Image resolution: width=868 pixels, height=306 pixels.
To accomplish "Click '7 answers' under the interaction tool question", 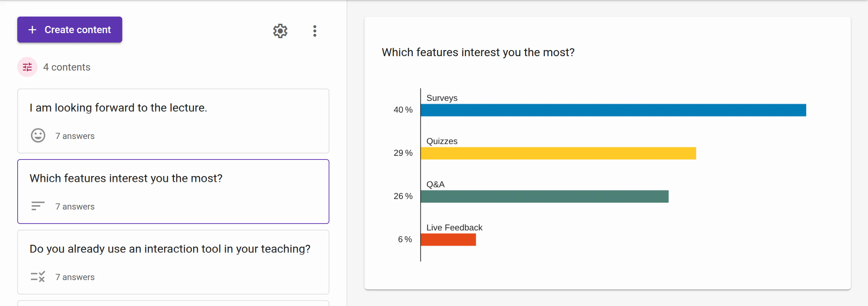I will pyautogui.click(x=75, y=277).
